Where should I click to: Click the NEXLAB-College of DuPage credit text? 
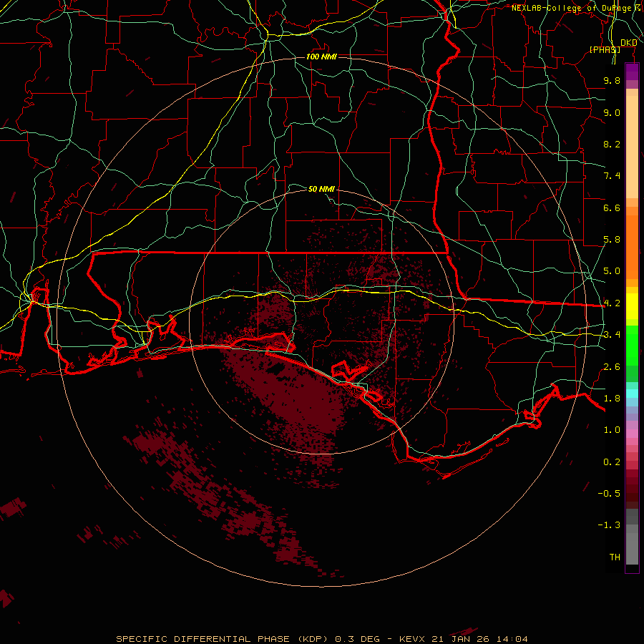click(571, 8)
